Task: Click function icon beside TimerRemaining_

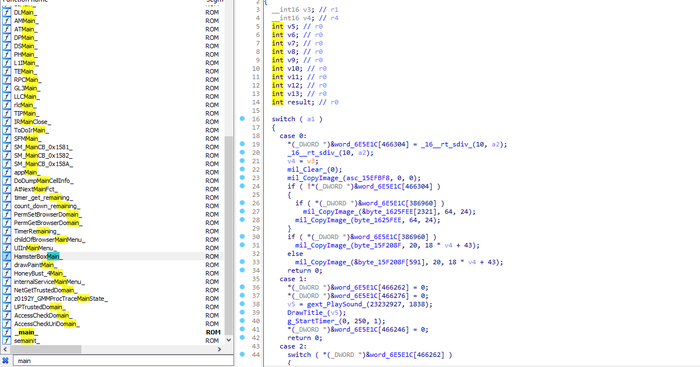Action: coord(7,231)
